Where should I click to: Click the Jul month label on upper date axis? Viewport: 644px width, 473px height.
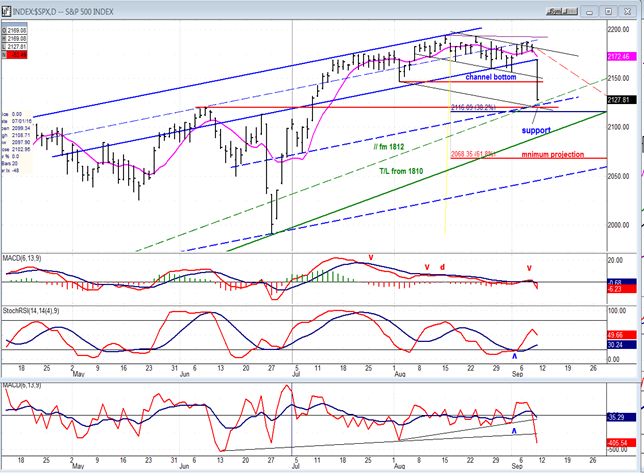(296, 374)
